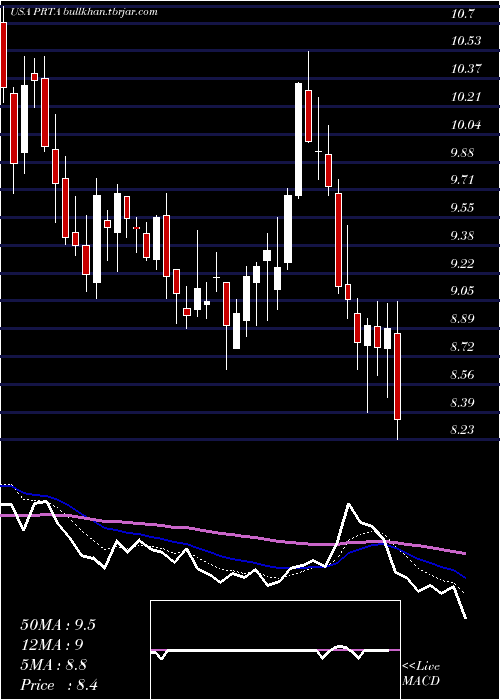Click the 9.22 price axis label
This screenshot has height=700, width=500.
pos(464,263)
